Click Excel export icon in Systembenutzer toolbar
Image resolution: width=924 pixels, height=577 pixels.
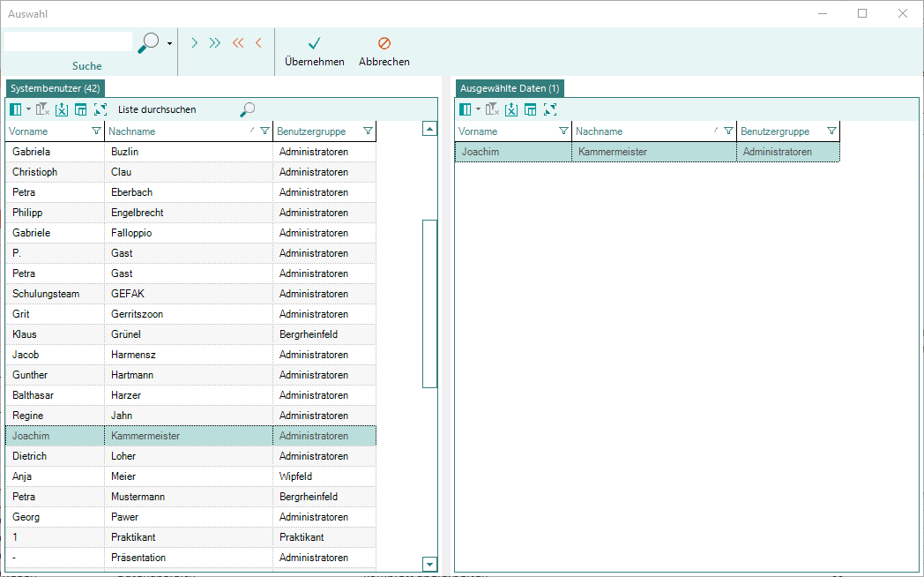click(62, 109)
